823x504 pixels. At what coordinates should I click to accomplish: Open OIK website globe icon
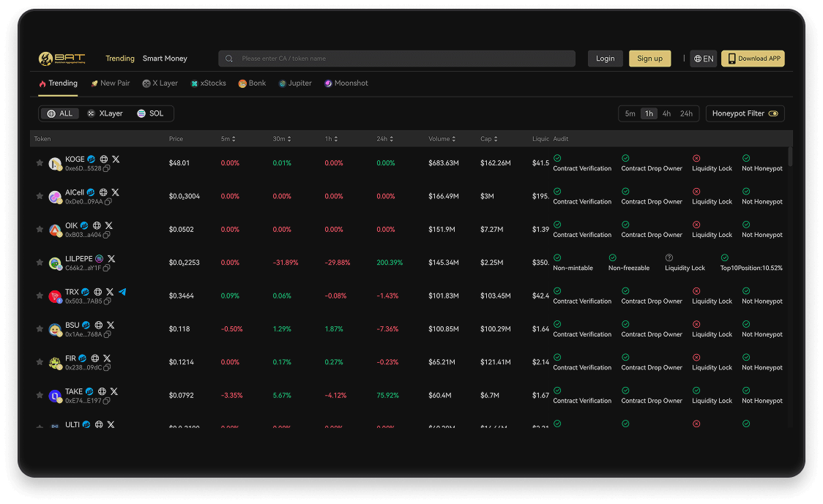click(97, 226)
